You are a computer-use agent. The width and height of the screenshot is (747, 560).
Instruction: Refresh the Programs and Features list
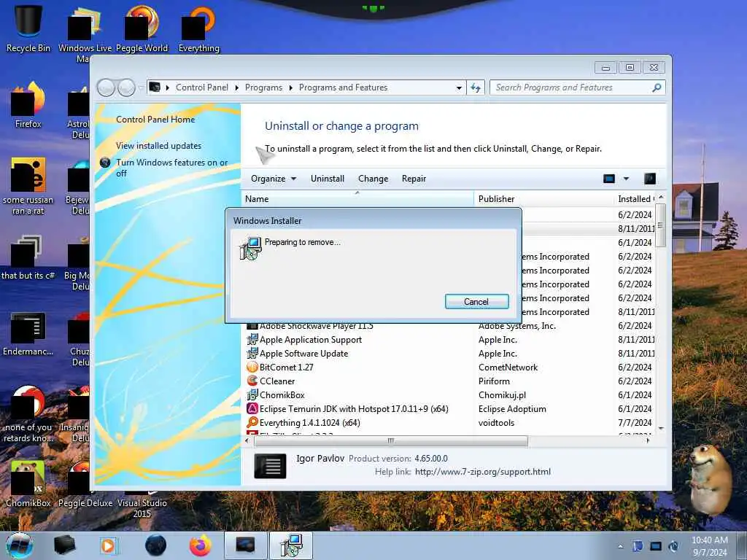pos(476,87)
